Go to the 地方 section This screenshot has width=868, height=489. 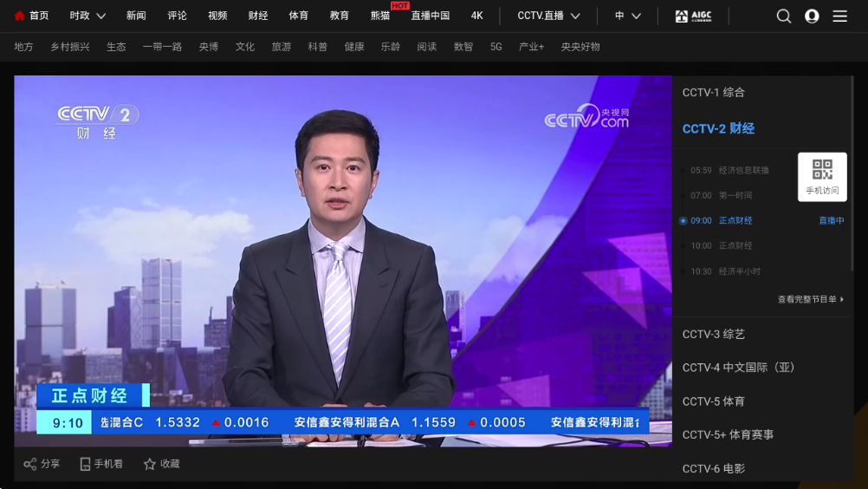(23, 47)
